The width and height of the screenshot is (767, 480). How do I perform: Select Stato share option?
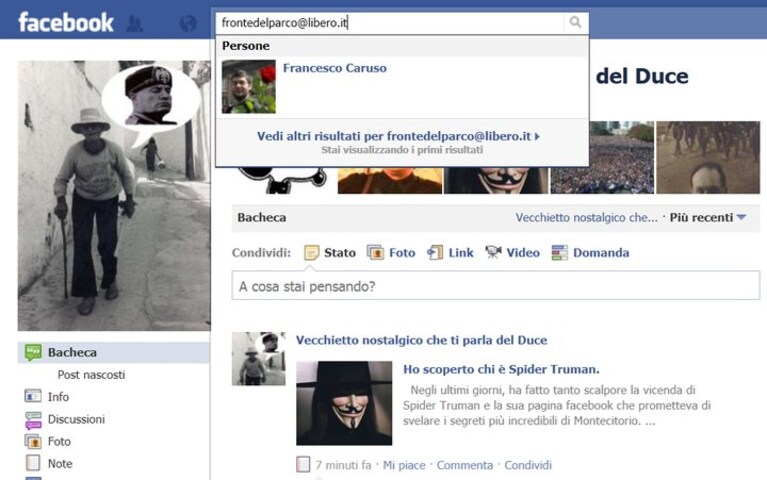click(339, 252)
